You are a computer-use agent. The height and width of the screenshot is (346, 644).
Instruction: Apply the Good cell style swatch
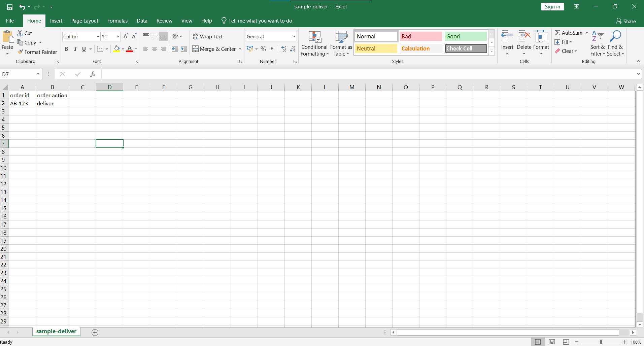[x=465, y=36]
